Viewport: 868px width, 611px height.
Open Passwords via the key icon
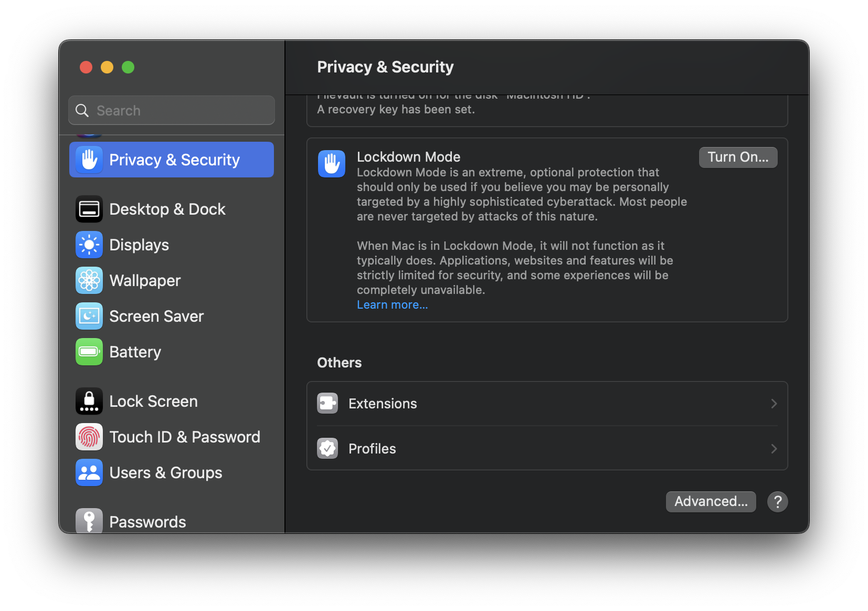[x=89, y=520]
